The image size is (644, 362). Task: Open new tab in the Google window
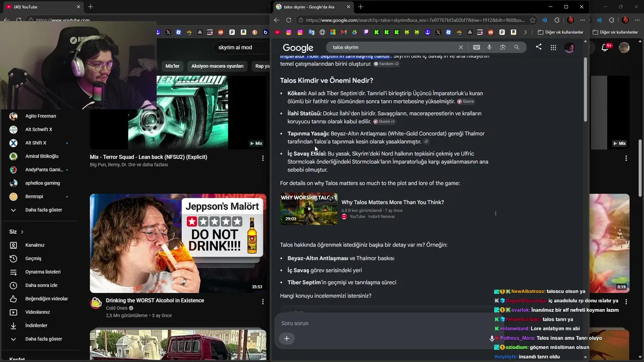coord(360,7)
